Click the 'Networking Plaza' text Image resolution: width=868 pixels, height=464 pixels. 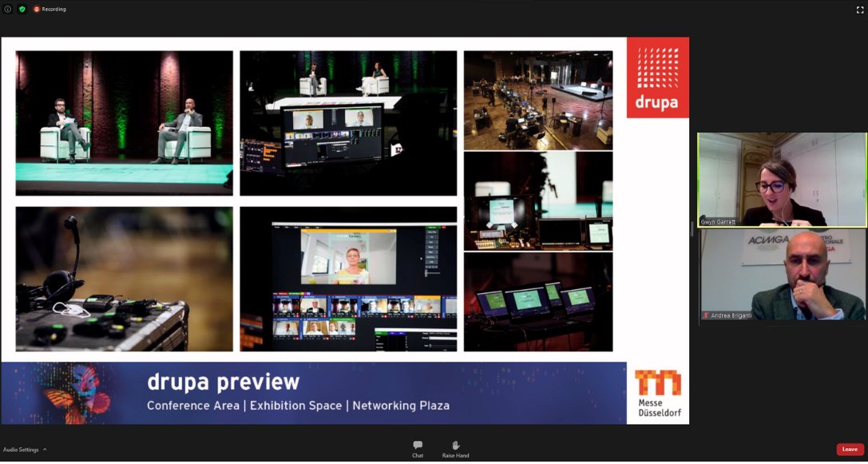(401, 406)
